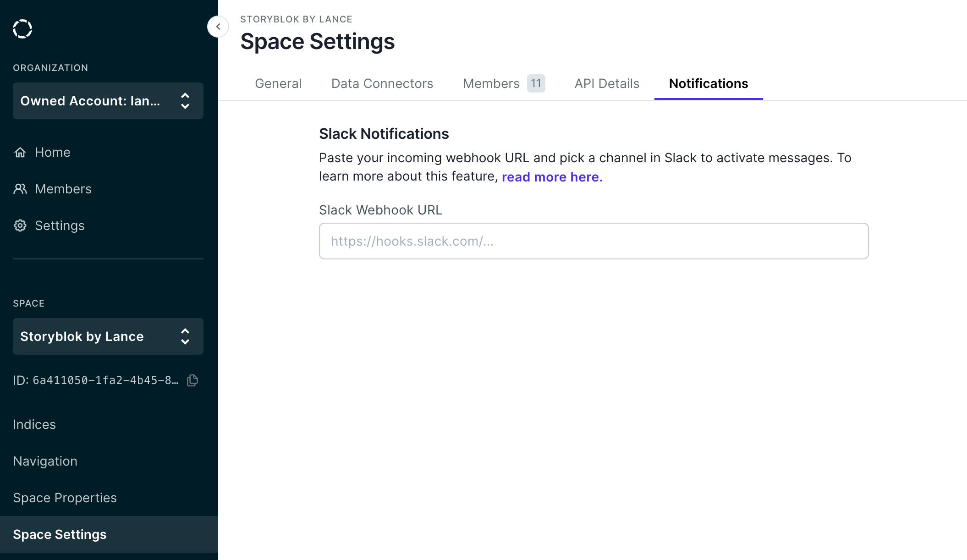Open the Storyblok by Lance space selector

(x=82, y=336)
